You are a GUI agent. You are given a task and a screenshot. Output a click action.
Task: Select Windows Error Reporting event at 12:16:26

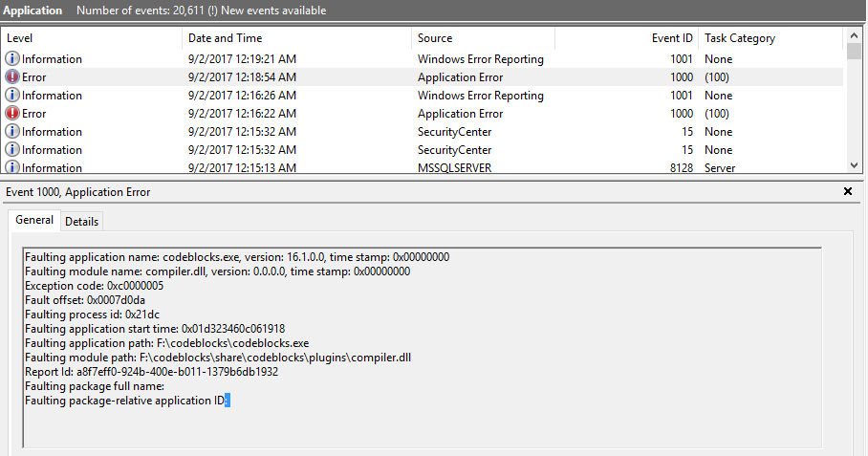pyautogui.click(x=480, y=96)
